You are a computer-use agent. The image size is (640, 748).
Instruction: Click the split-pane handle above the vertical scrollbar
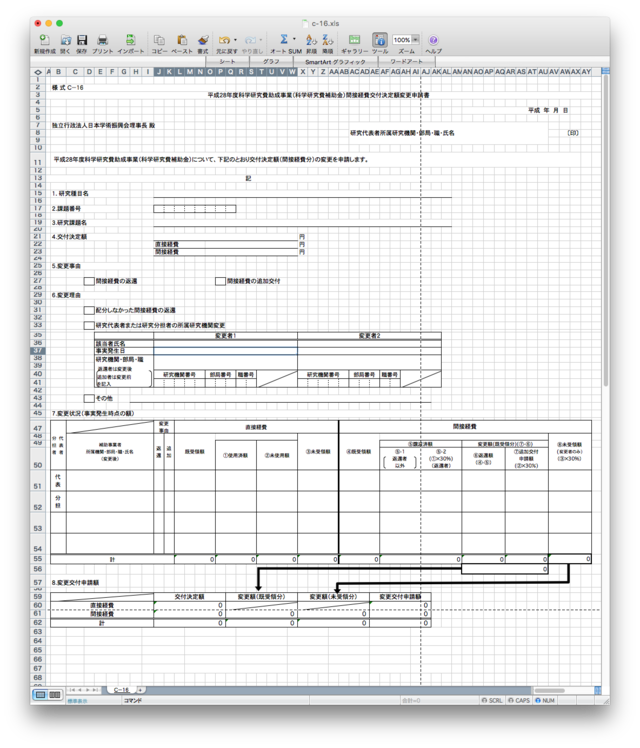coord(606,71)
